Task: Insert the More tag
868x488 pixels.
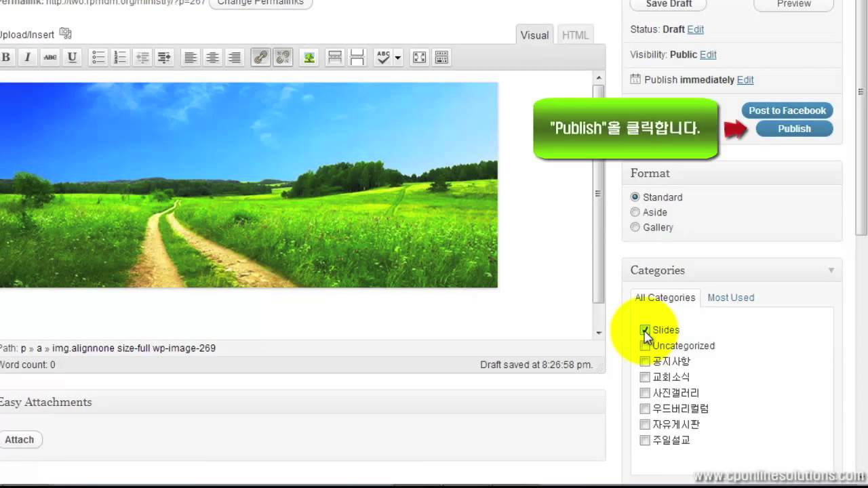Action: tap(335, 58)
